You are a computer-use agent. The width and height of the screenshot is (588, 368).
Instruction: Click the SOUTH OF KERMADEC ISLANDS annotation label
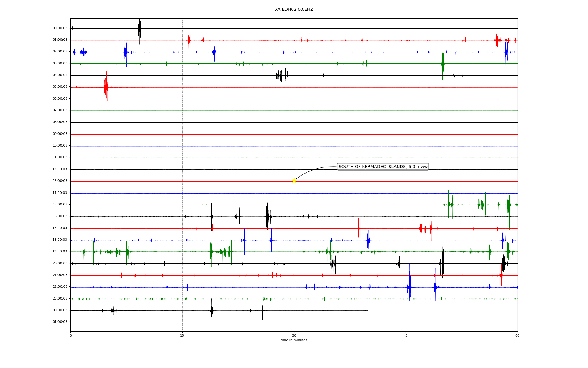(383, 167)
